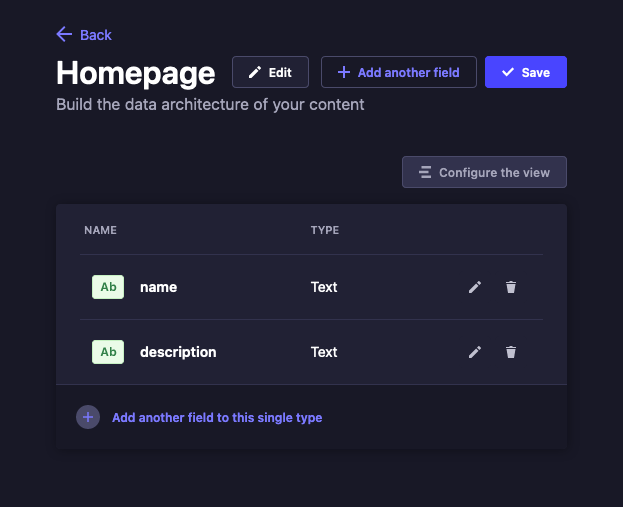
Task: Click the list icon in Configure the view
Action: (425, 173)
